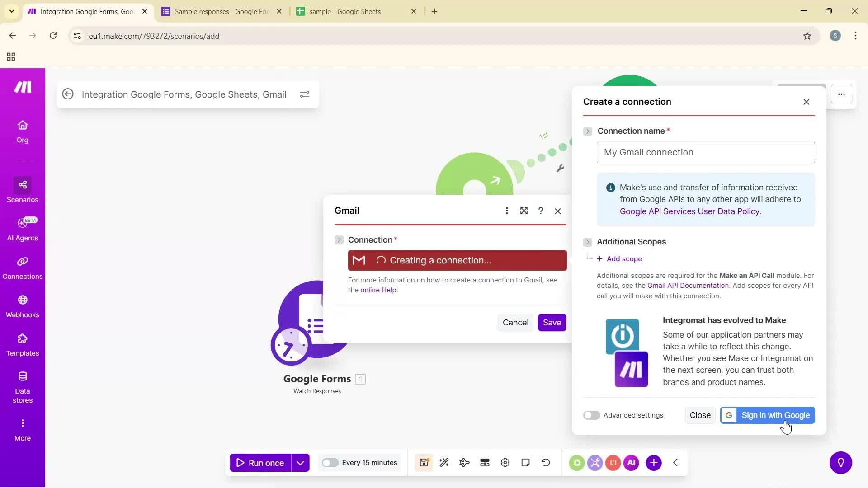Image resolution: width=868 pixels, height=488 pixels.
Task: Open the Scenarios panel in sidebar
Action: click(22, 190)
